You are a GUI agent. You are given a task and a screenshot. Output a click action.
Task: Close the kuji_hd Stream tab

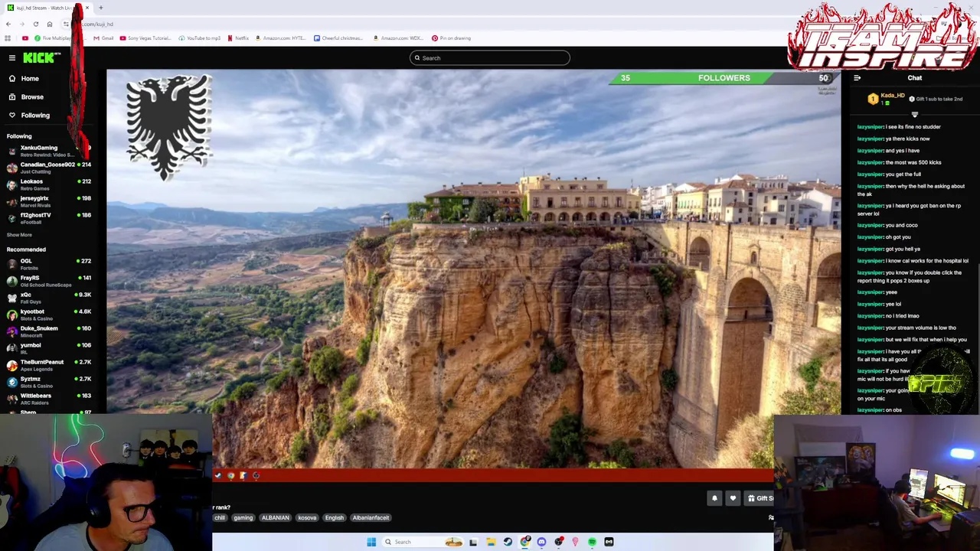tap(87, 8)
